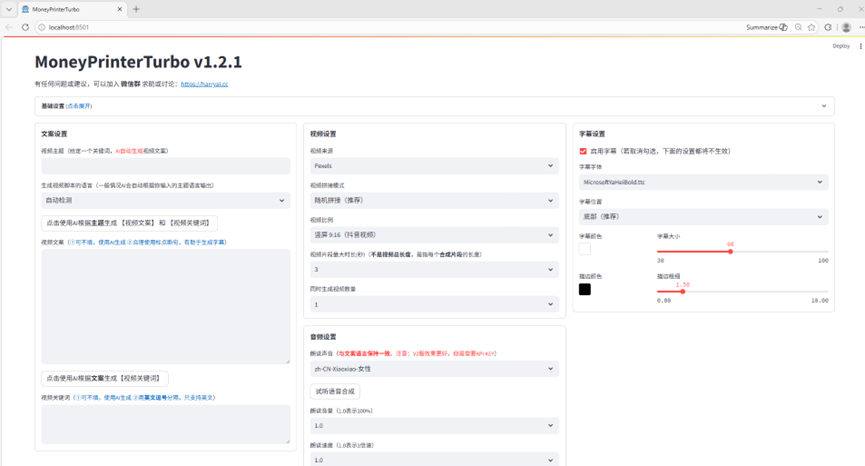
Task: Pick the black 描边颜色 swatch
Action: 585,290
